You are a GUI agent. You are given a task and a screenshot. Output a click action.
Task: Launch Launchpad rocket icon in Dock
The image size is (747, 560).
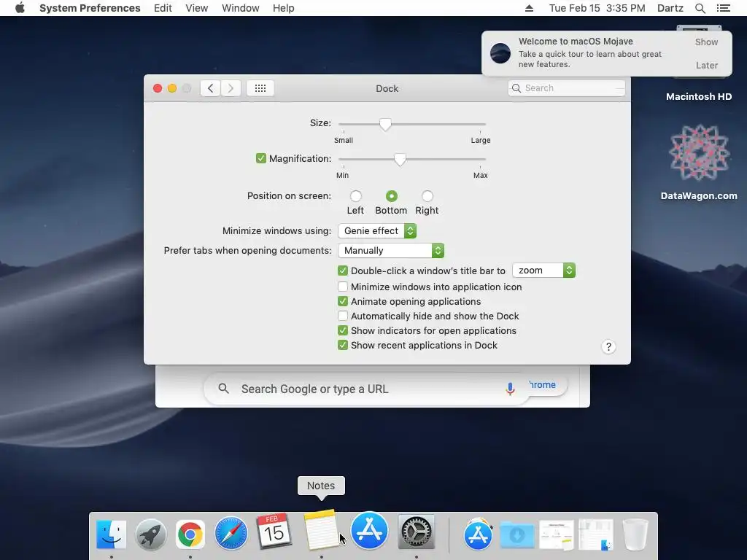150,534
